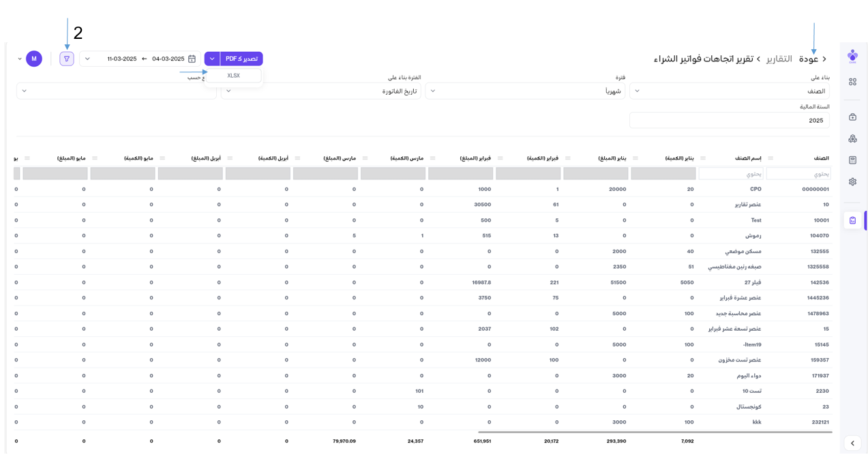868x457 pixels.
Task: Collapse the sidebar using bottom chevron
Action: pyautogui.click(x=852, y=443)
